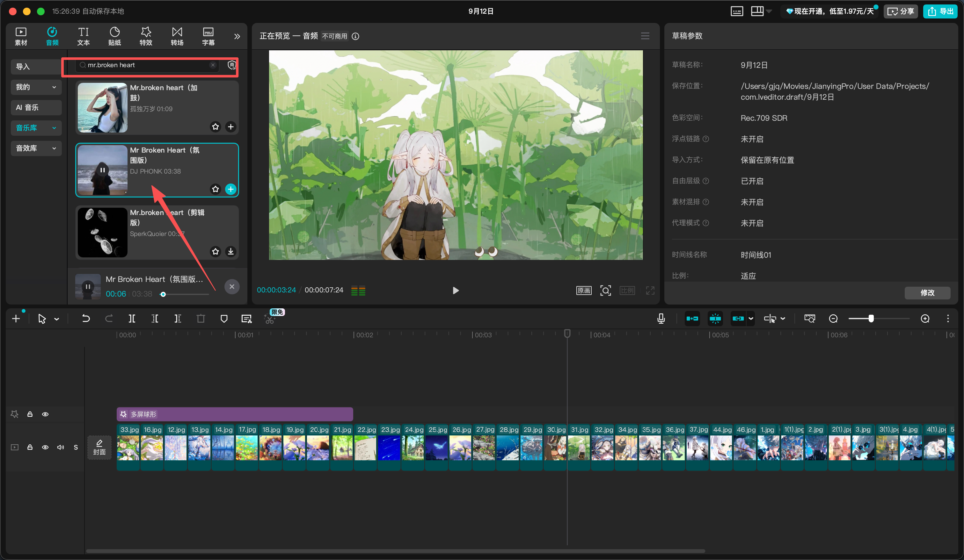This screenshot has height=560, width=964.
Task: Toggle clip linkage
Action: point(738,319)
